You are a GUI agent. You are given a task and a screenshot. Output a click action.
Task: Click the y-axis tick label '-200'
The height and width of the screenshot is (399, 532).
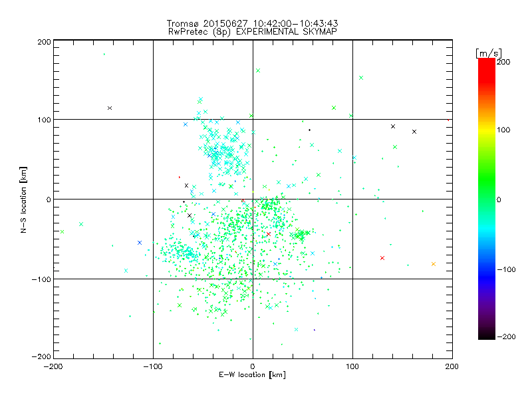[x=41, y=357]
